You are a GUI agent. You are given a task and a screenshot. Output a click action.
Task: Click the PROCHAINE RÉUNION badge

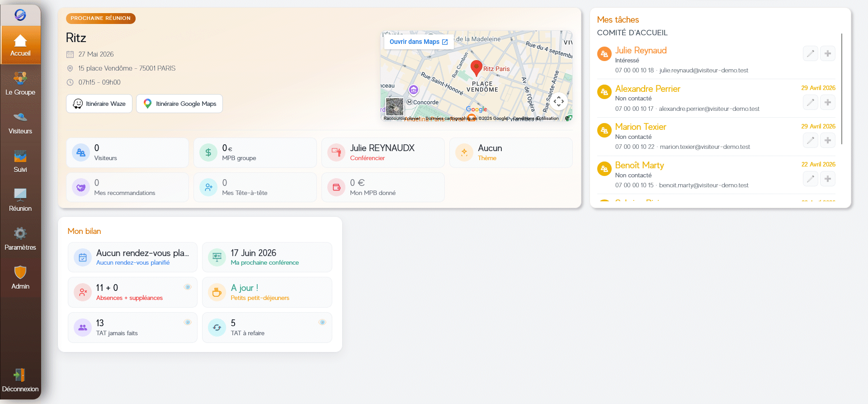click(x=101, y=18)
